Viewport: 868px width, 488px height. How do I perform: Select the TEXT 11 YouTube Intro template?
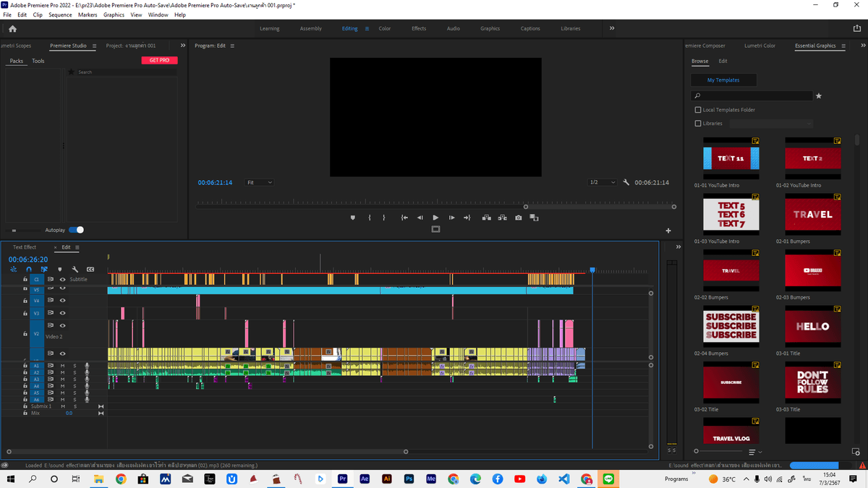[x=731, y=158]
